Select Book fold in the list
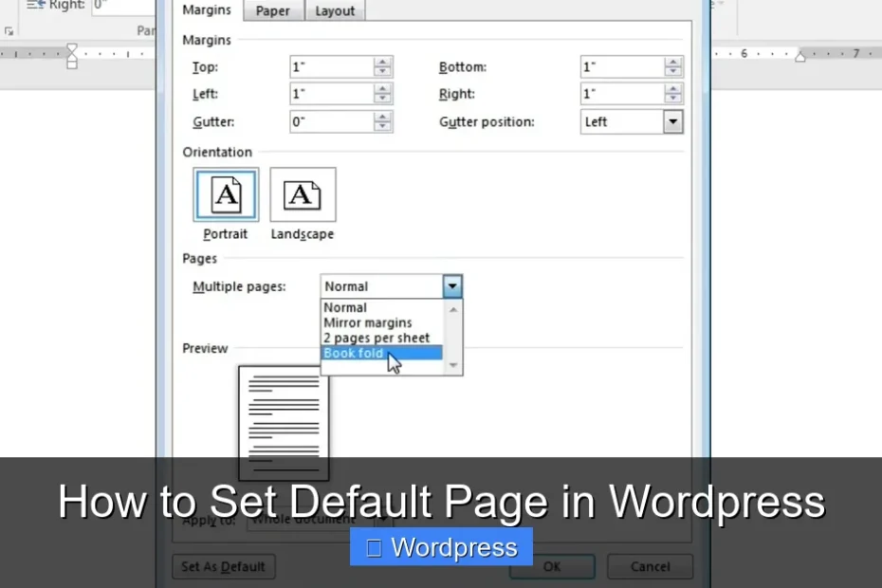 tap(382, 354)
